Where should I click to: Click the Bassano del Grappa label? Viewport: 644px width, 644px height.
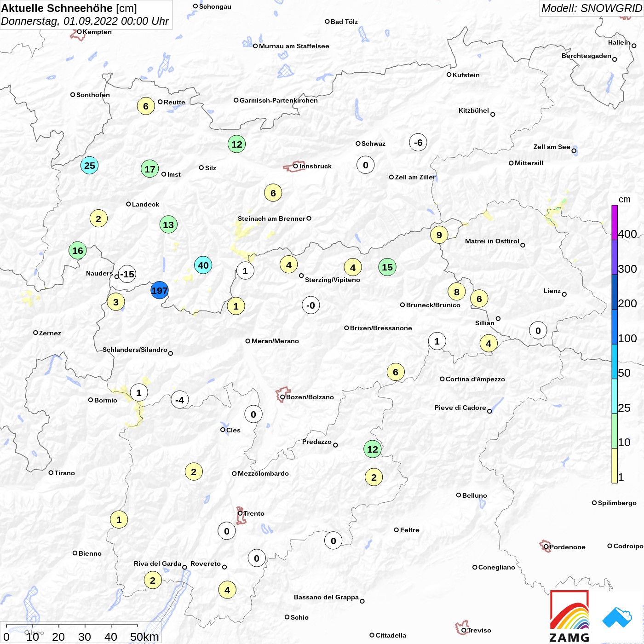click(x=326, y=597)
